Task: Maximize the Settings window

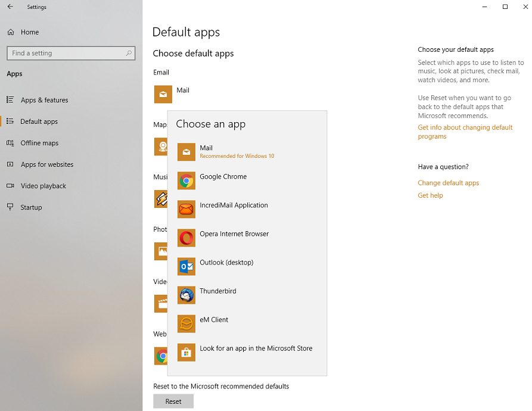Action: click(x=505, y=7)
